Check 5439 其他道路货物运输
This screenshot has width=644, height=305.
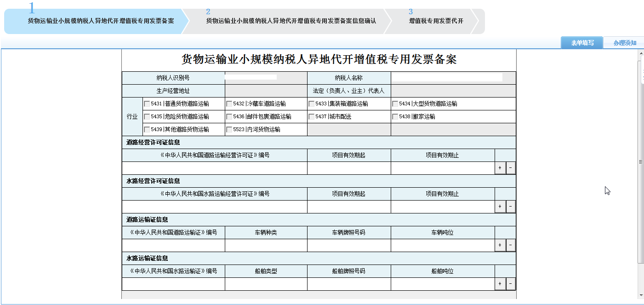pyautogui.click(x=146, y=129)
